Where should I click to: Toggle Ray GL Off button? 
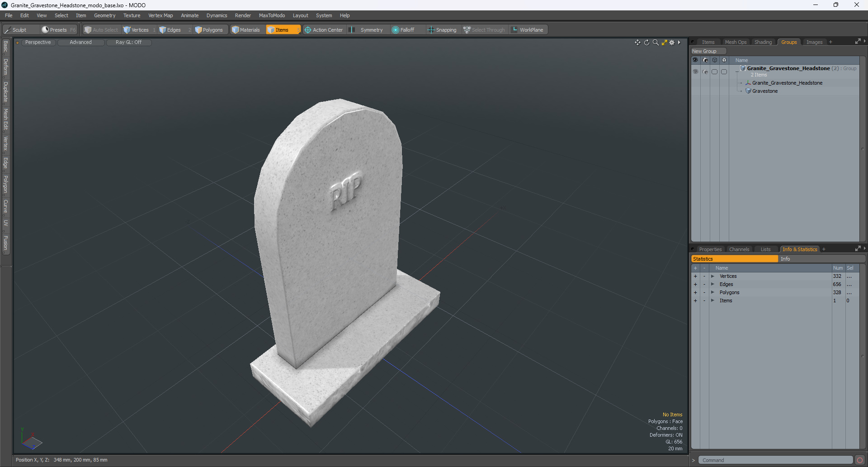pyautogui.click(x=128, y=43)
